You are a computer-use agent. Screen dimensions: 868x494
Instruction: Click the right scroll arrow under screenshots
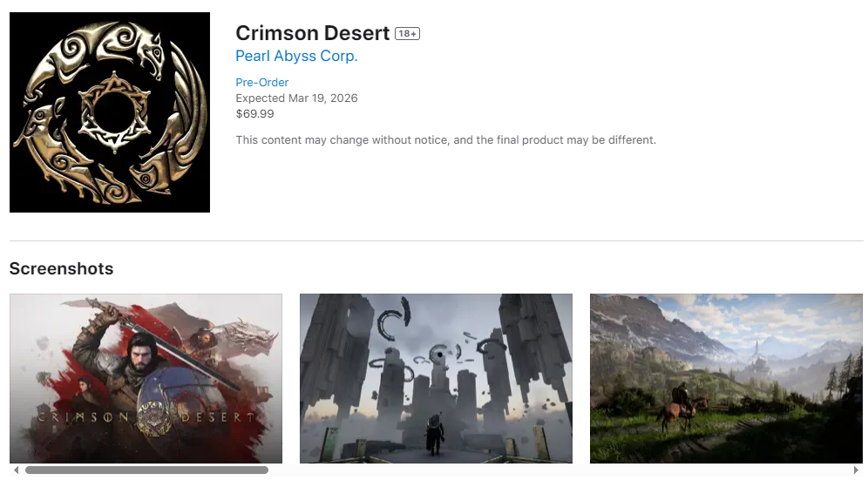(x=856, y=470)
